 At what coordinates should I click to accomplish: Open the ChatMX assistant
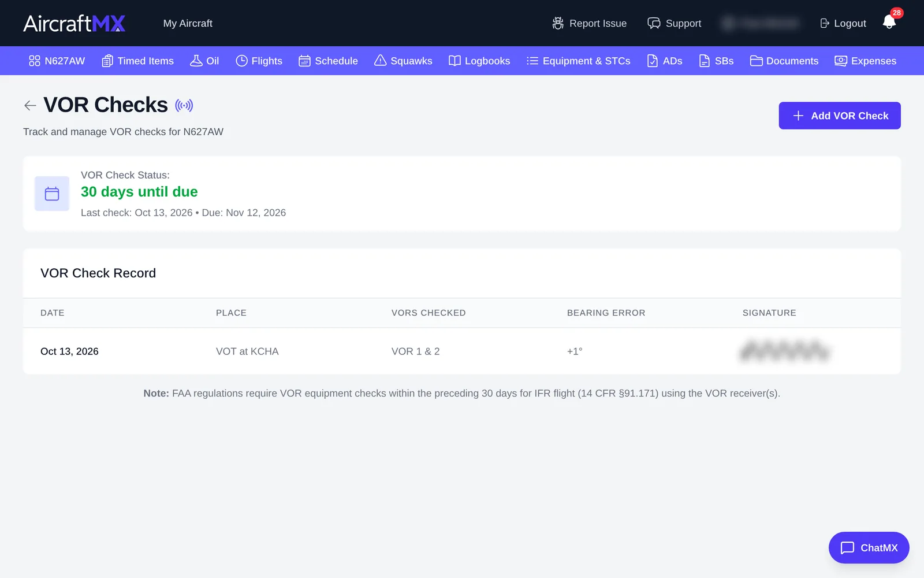pyautogui.click(x=869, y=547)
